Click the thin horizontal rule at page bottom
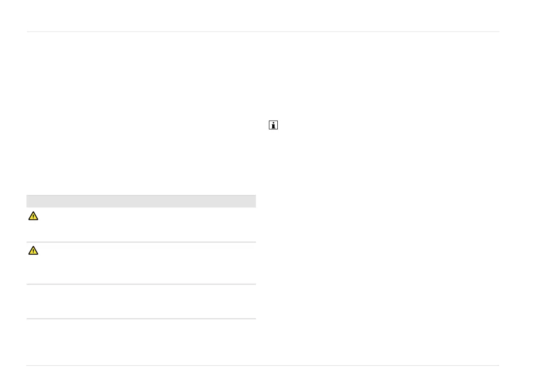The height and width of the screenshot is (392, 557). click(262, 365)
